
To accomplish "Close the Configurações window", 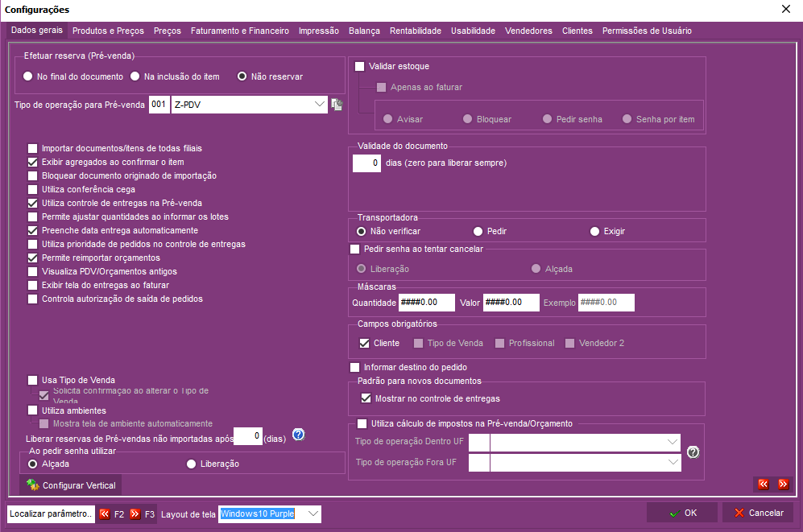I will 786,9.
